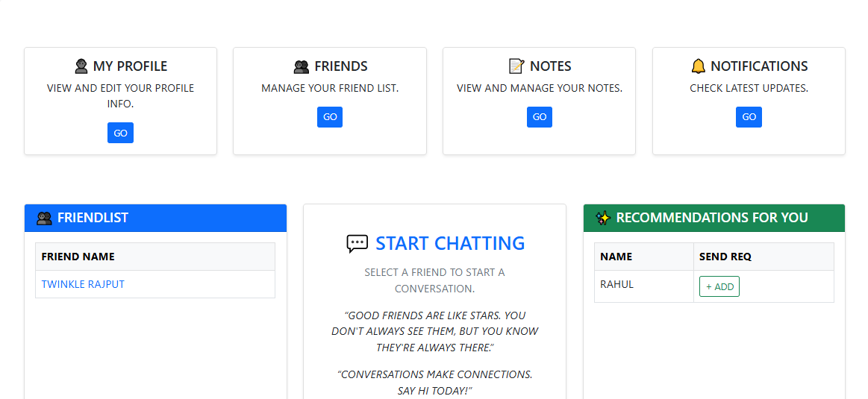The image size is (868, 399).
Task: Click the Friends card people icon
Action: tap(301, 66)
